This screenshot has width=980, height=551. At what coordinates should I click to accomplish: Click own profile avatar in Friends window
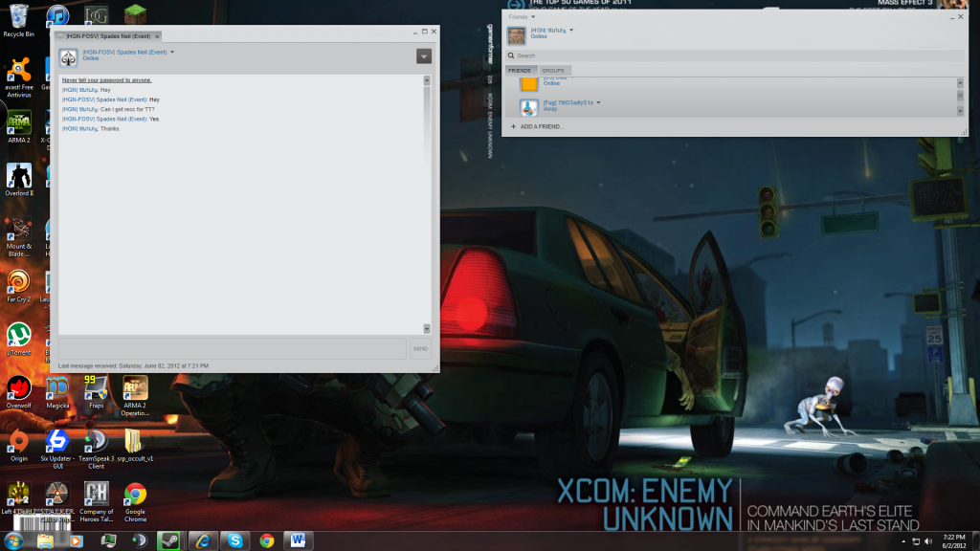click(x=516, y=35)
